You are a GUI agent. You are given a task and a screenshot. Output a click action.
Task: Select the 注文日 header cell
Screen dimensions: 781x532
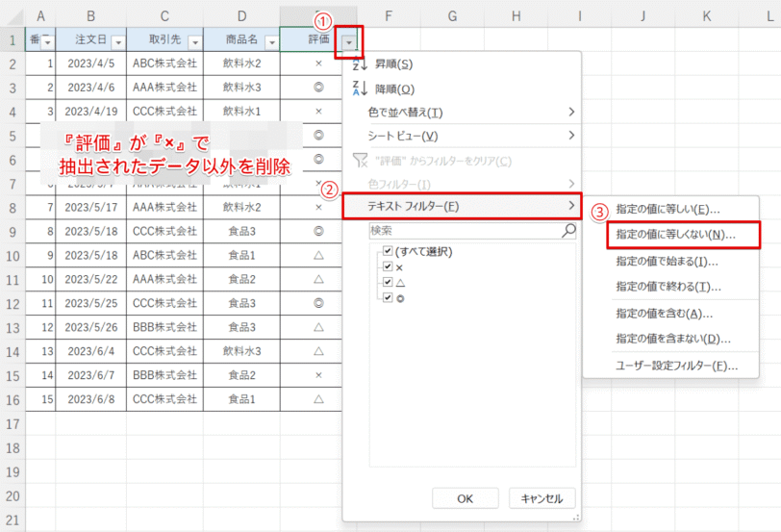tap(90, 39)
